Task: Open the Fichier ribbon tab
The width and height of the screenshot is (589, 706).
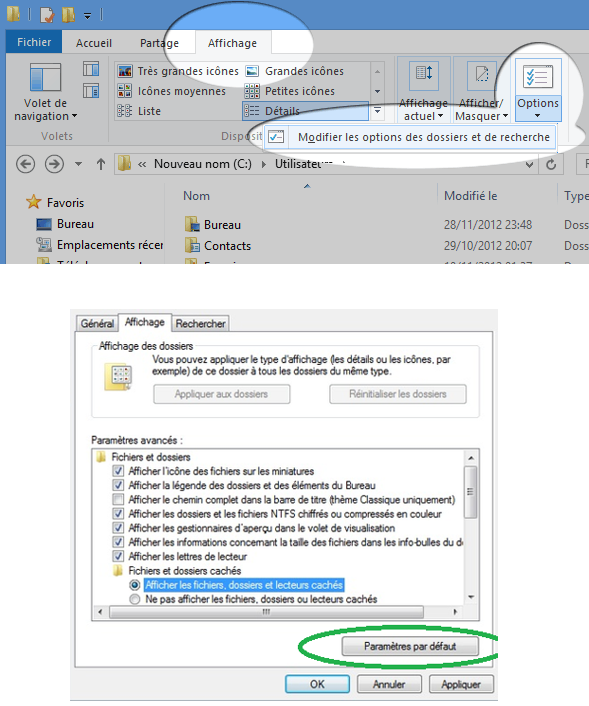Action: [x=34, y=42]
